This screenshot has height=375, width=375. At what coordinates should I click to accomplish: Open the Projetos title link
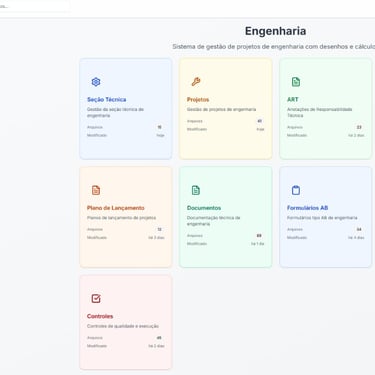[198, 99]
